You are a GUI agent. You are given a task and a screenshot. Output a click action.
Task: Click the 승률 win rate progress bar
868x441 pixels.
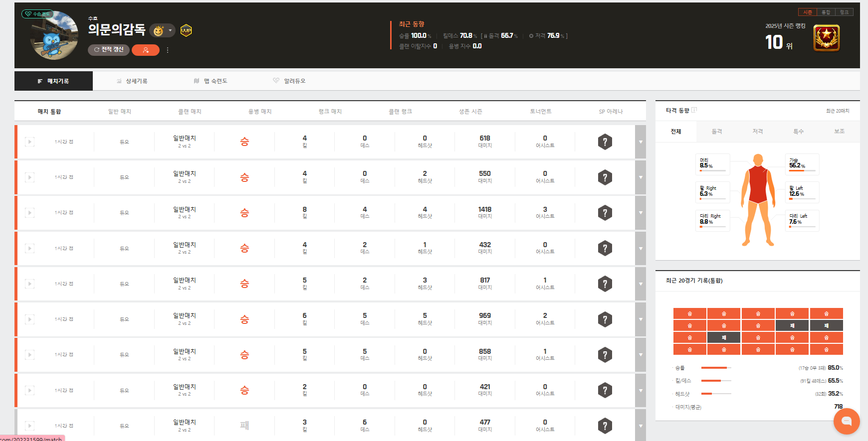pyautogui.click(x=716, y=368)
